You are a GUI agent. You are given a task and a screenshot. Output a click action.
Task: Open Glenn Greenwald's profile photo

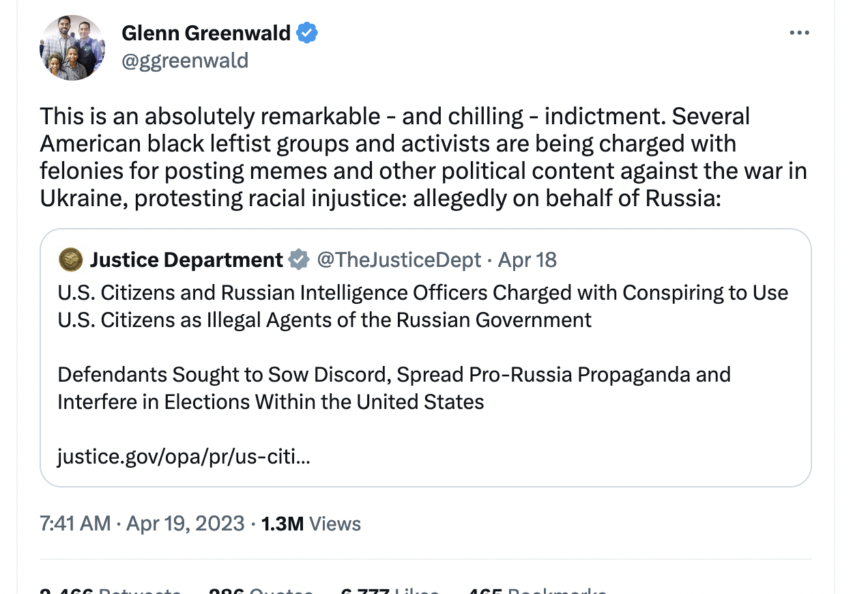(72, 48)
